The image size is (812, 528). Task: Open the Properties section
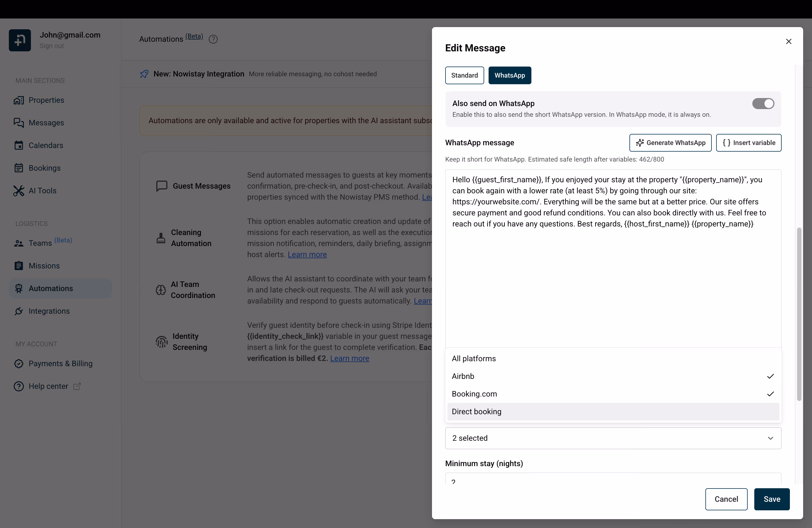click(46, 100)
